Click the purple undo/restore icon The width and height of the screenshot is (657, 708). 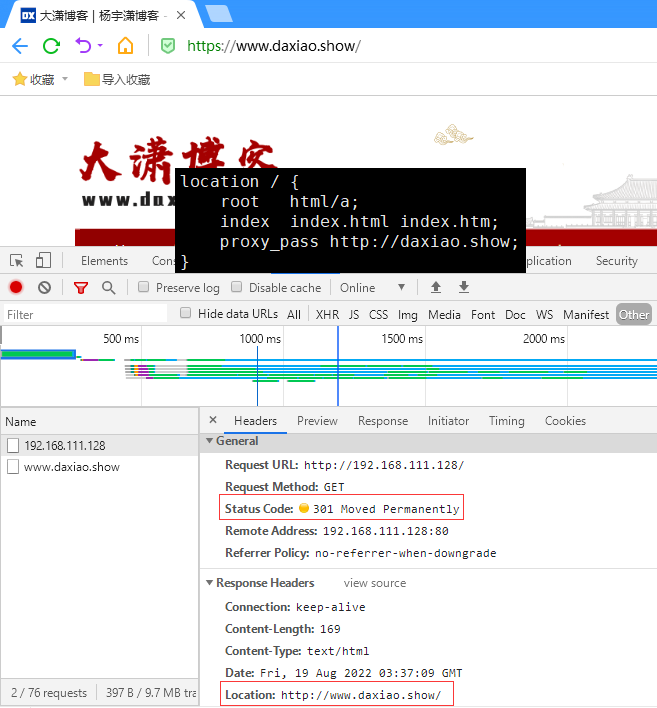tap(84, 46)
